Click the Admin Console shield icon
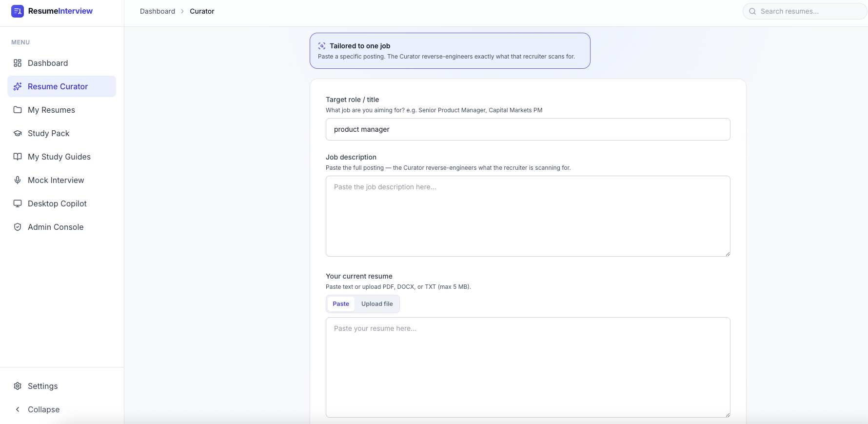This screenshot has height=424, width=868. (x=18, y=227)
